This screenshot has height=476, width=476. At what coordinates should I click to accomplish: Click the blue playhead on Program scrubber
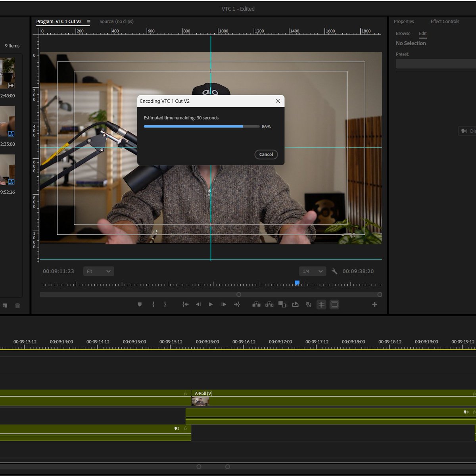tap(297, 283)
